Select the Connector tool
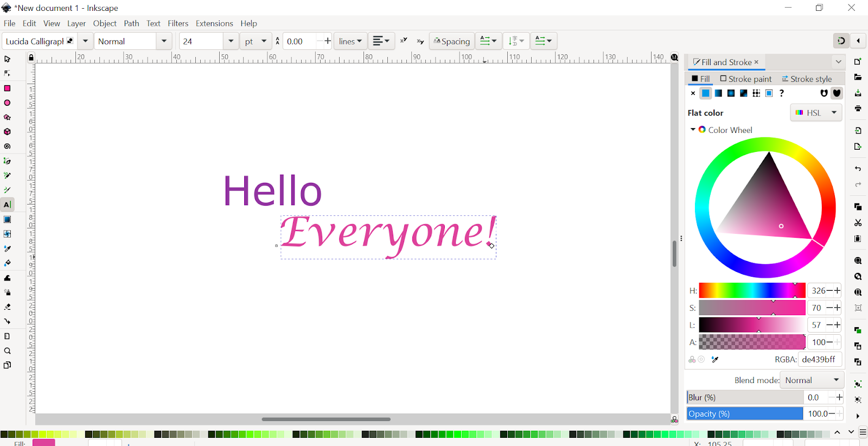The image size is (868, 446). (7, 322)
